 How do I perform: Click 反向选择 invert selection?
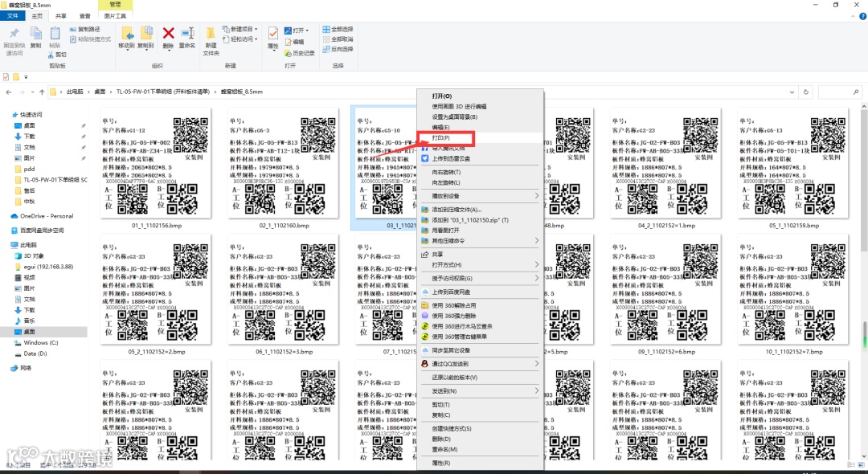point(338,49)
